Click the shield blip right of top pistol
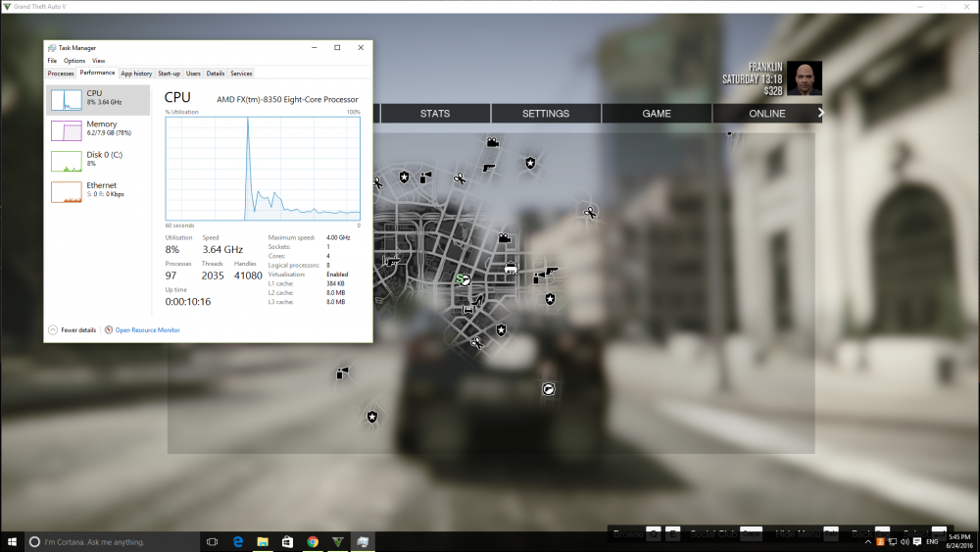 click(530, 163)
